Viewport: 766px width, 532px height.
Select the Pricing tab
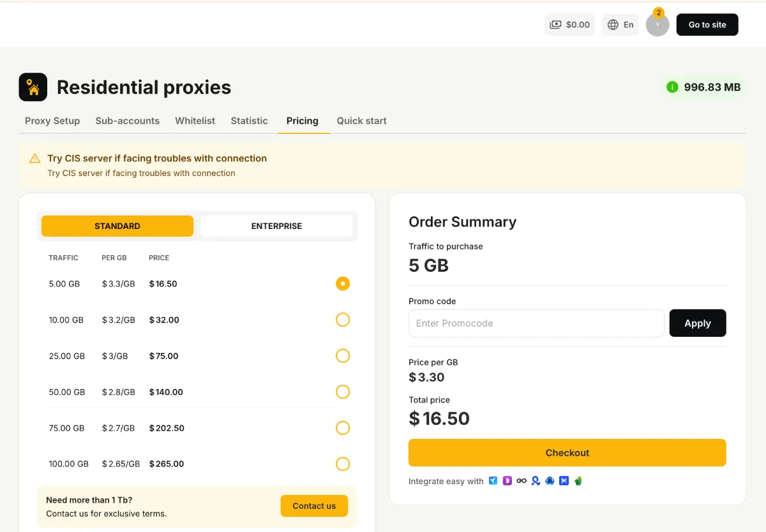point(303,121)
